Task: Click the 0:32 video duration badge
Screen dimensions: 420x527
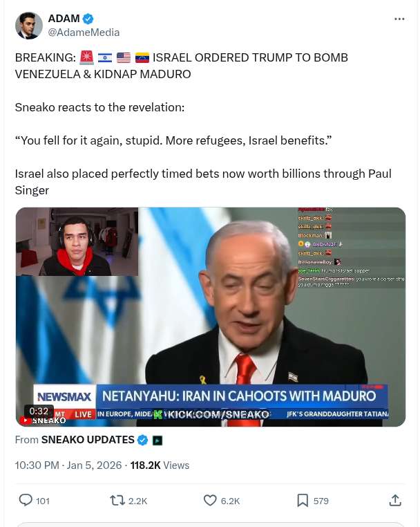Action: click(x=39, y=411)
